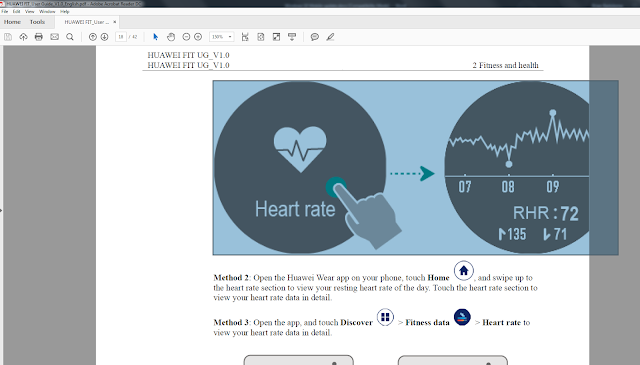Activate the Hand pan tool

171,37
